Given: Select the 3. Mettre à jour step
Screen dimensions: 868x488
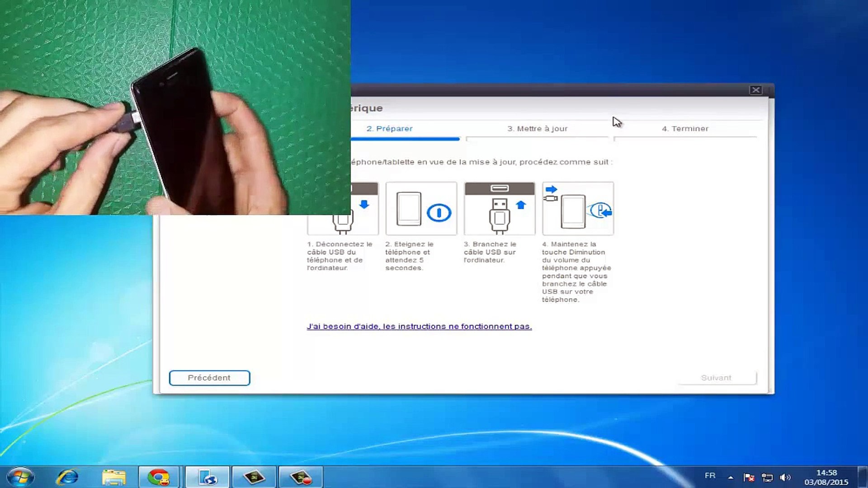Looking at the screenshot, I should tap(537, 129).
